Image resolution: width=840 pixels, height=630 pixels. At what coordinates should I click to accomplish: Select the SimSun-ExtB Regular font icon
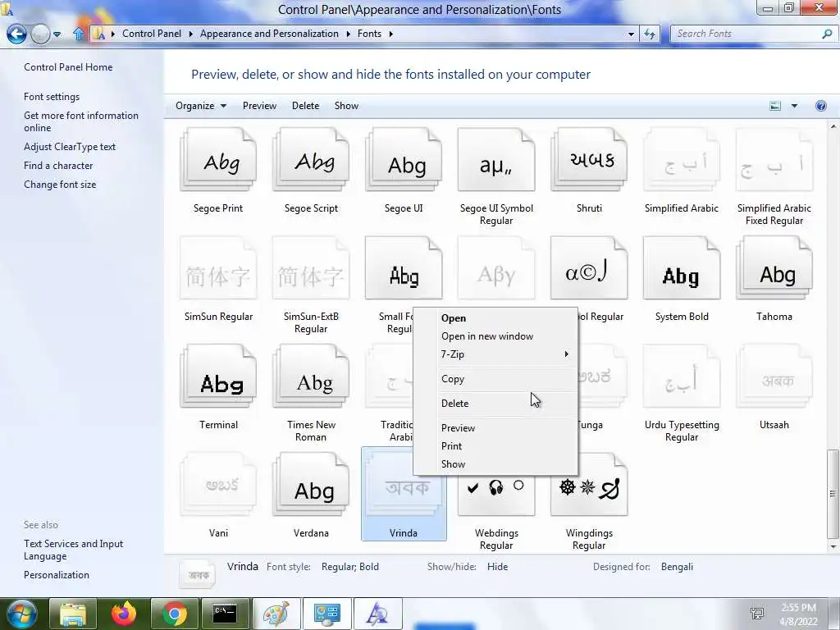tap(311, 268)
